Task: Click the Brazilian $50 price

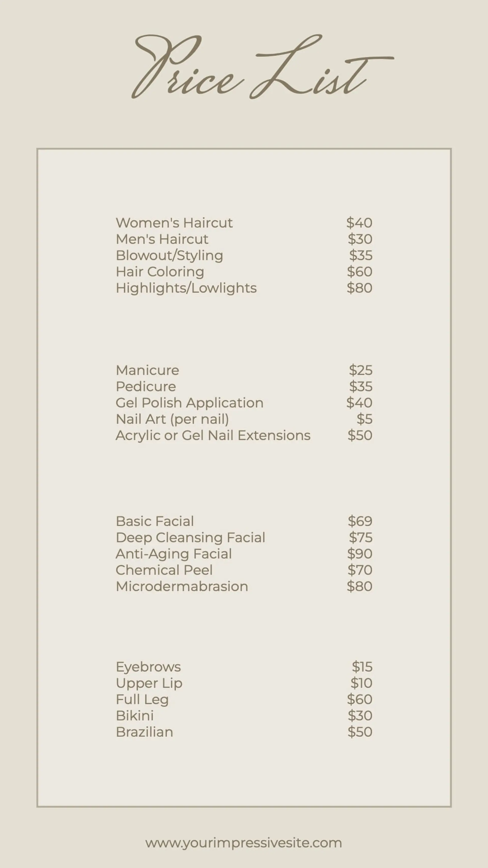Action: 360,732
